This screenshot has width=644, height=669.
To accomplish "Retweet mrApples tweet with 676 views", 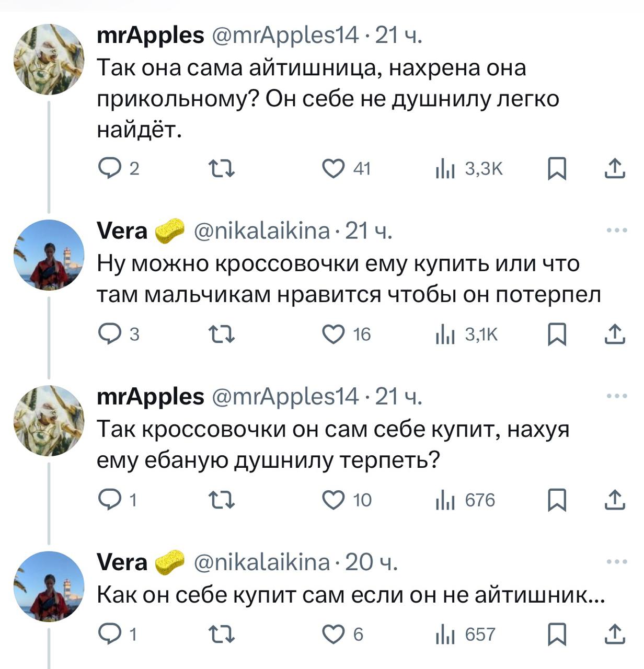I will click(x=222, y=501).
